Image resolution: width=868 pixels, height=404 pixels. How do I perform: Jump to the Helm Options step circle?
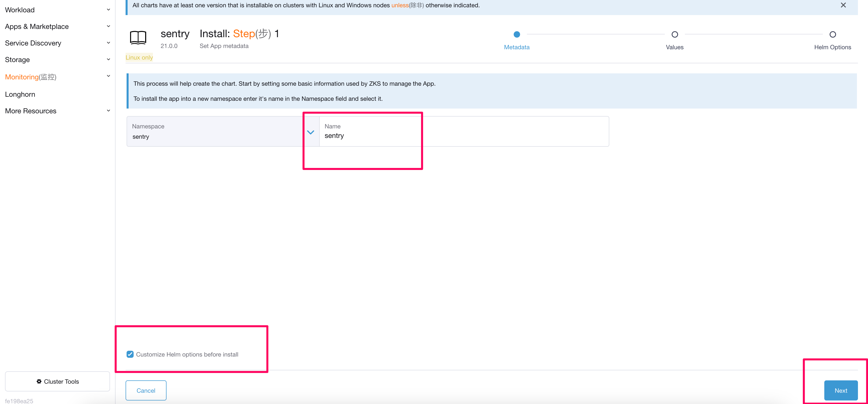pos(832,34)
